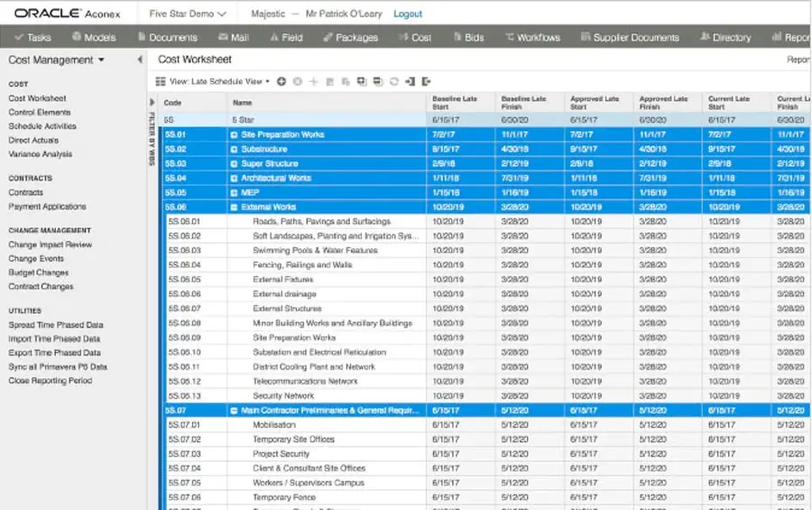Expand the Super Structure row
Screen dimensions: 812x510
tap(234, 163)
